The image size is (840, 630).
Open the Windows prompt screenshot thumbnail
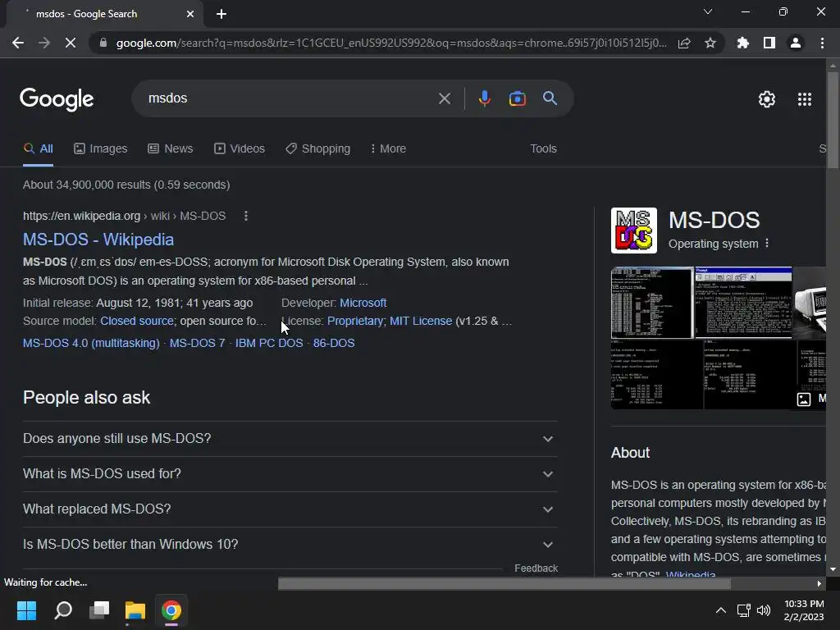(x=743, y=303)
